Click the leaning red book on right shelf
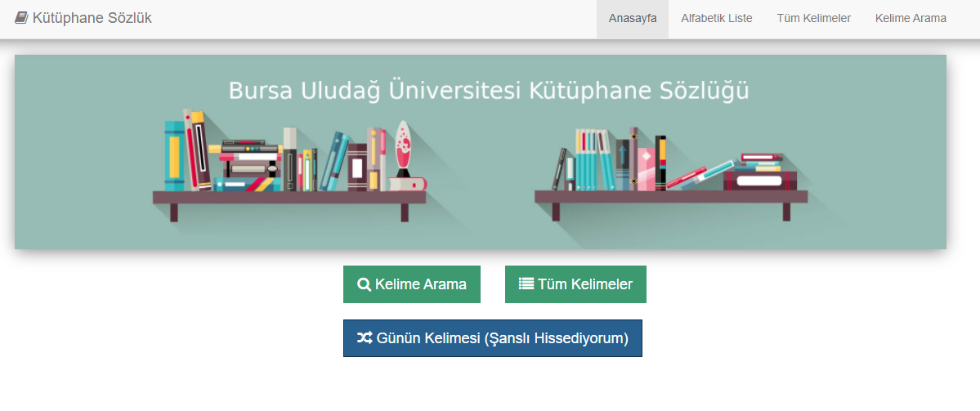980x411 pixels. coord(687,177)
